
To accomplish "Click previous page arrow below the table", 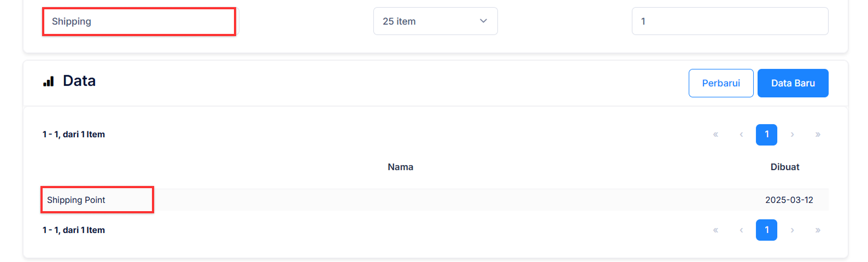I will pos(741,230).
